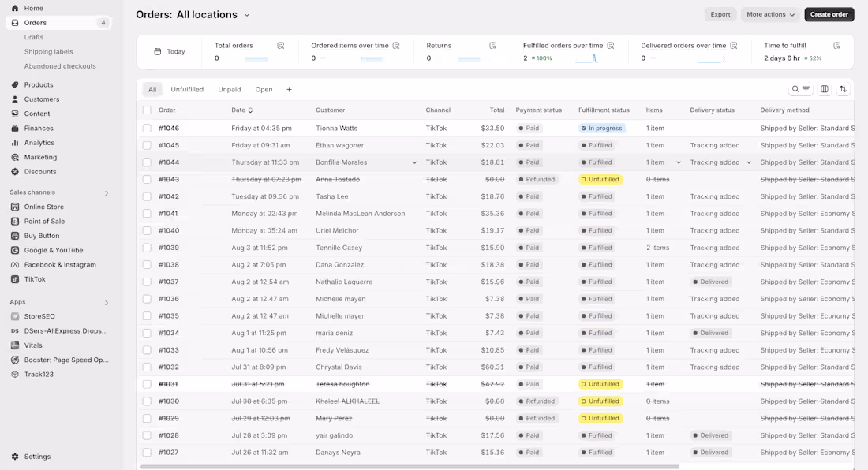The height and width of the screenshot is (470, 868).
Task: Click the Create order button
Action: click(x=829, y=13)
